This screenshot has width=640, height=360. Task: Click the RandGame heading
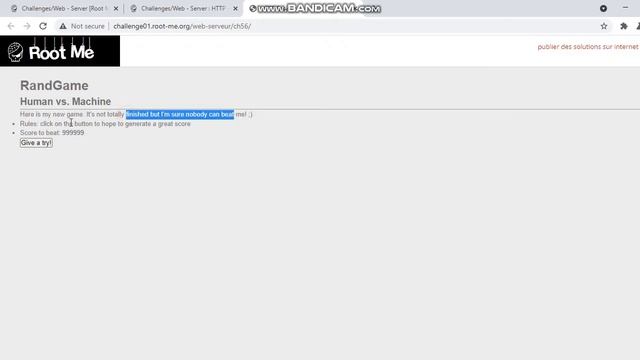tap(54, 86)
